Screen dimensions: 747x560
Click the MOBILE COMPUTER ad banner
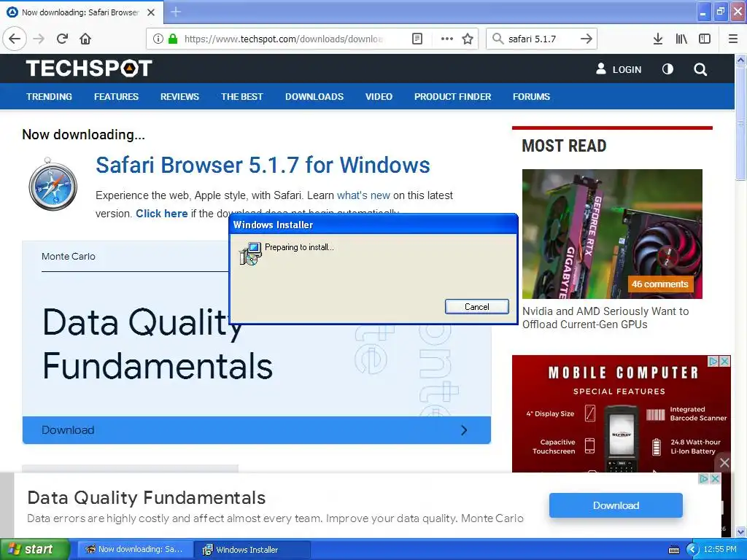(622, 413)
